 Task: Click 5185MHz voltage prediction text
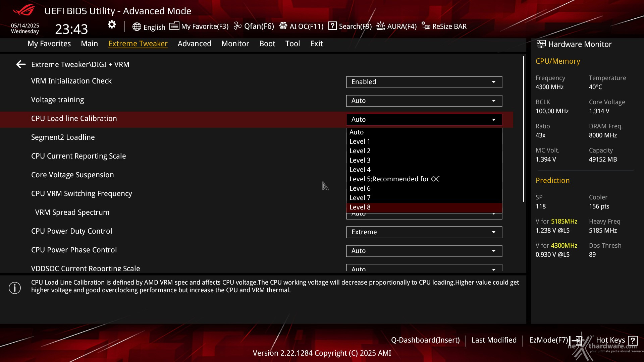click(564, 222)
